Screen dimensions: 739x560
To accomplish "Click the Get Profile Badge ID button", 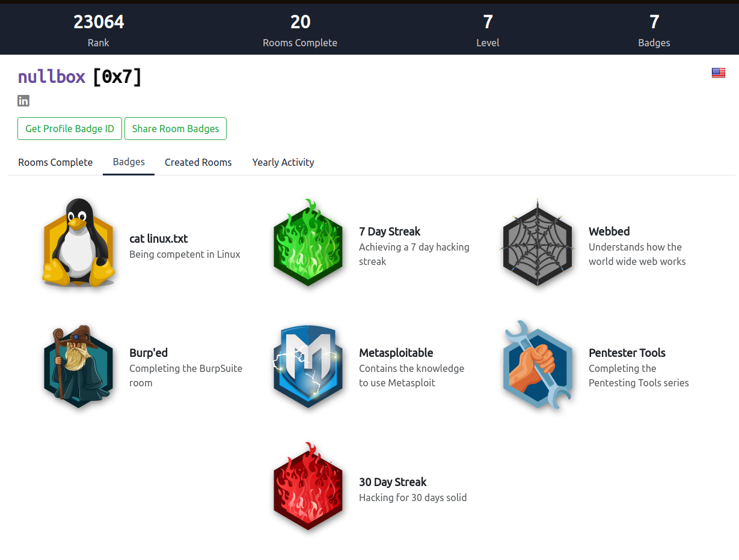I will pos(70,129).
